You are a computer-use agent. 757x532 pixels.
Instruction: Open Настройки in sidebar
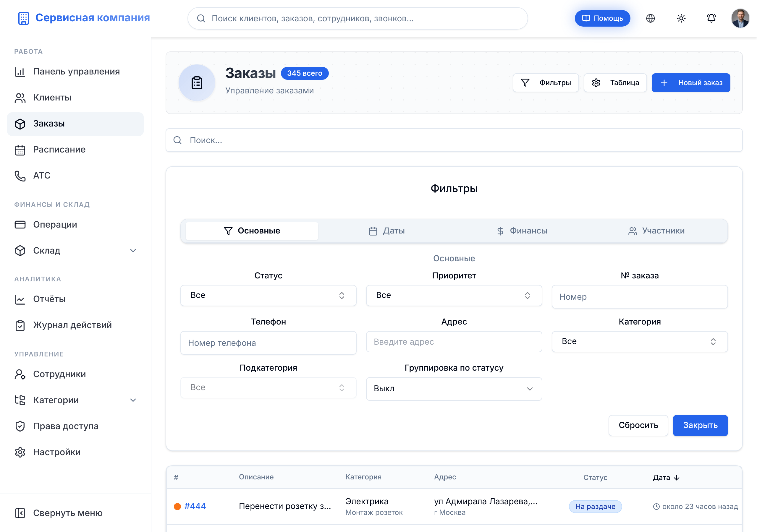pyautogui.click(x=75, y=452)
